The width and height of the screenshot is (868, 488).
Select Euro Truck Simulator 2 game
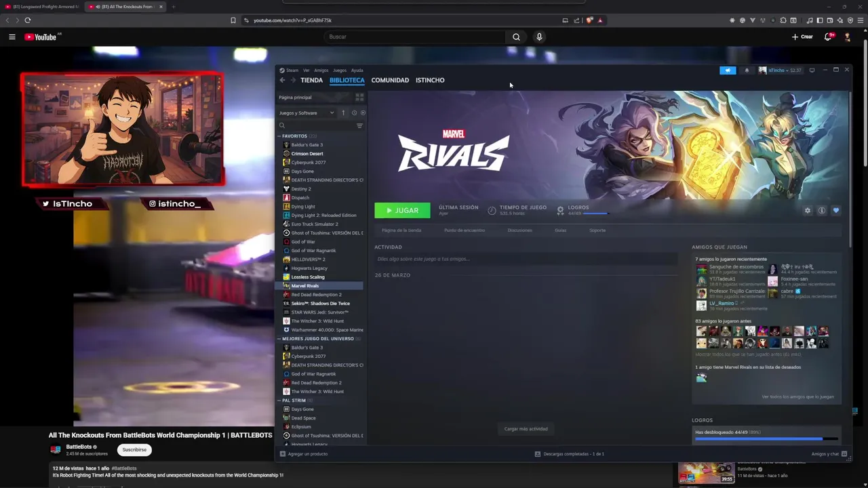pyautogui.click(x=314, y=224)
